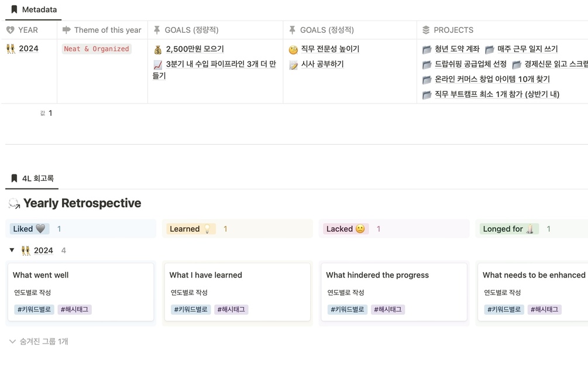Click the face icon beside 직무 전문성 높이기
Image resolution: width=588 pixels, height=367 pixels.
click(x=293, y=49)
